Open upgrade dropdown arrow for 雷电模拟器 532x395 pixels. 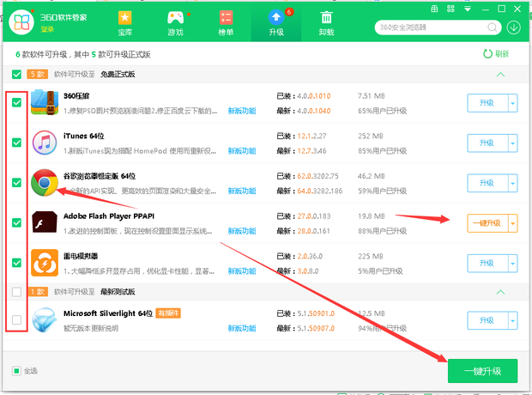pos(512,263)
